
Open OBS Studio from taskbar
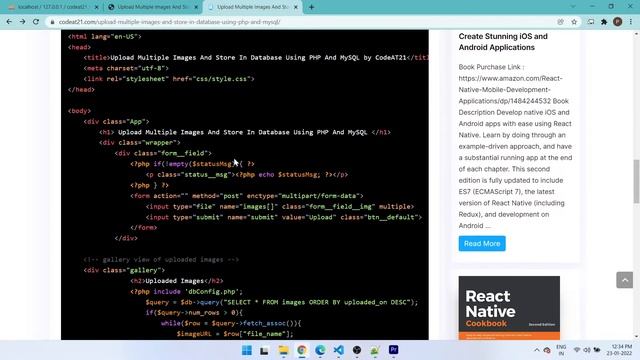click(x=357, y=350)
